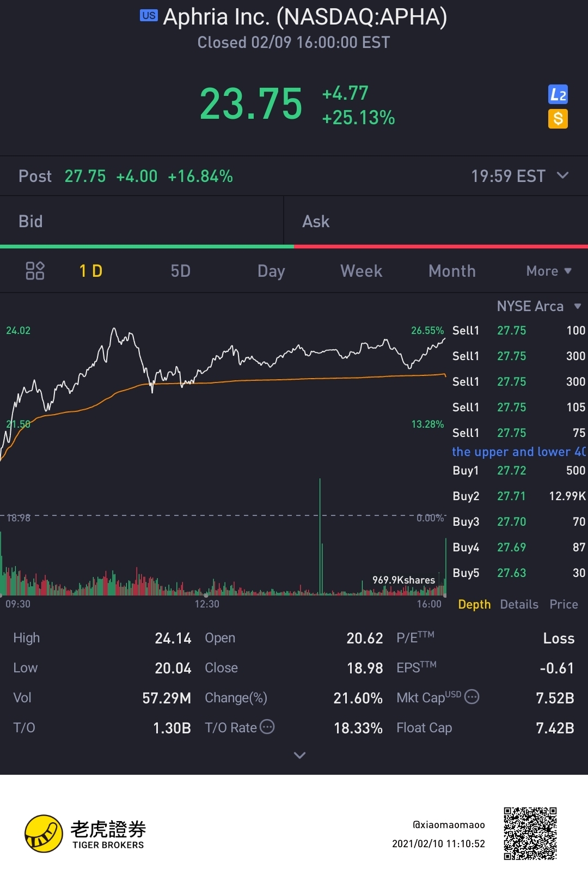Switch to the Day chart tab
Screen dimensions: 588x893
271,271
